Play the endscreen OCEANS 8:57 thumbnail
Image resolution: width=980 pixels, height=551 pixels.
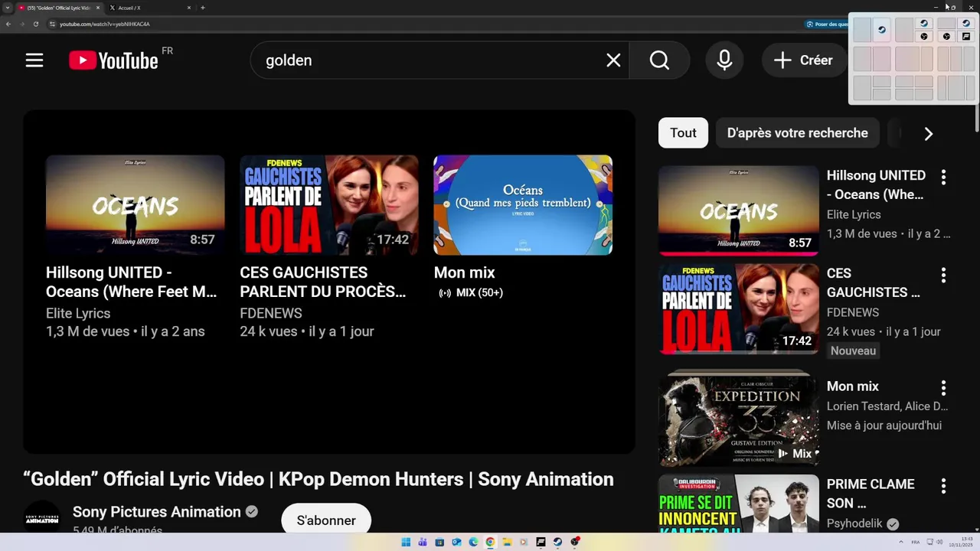coord(135,205)
